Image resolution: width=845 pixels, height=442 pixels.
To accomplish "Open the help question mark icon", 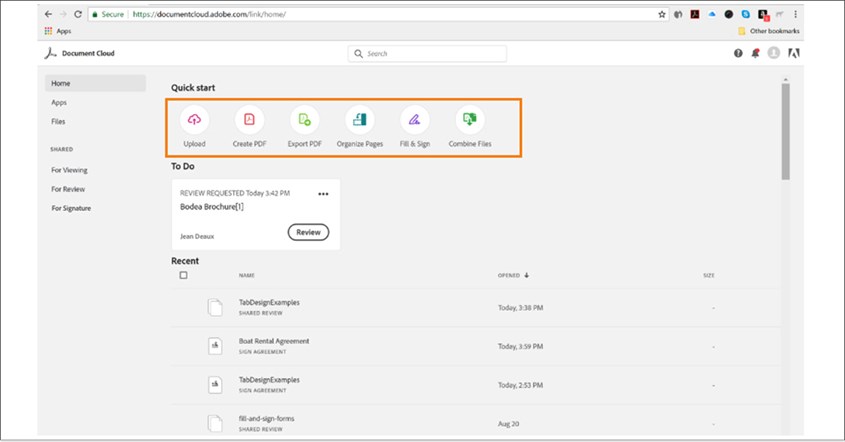I will pyautogui.click(x=738, y=53).
